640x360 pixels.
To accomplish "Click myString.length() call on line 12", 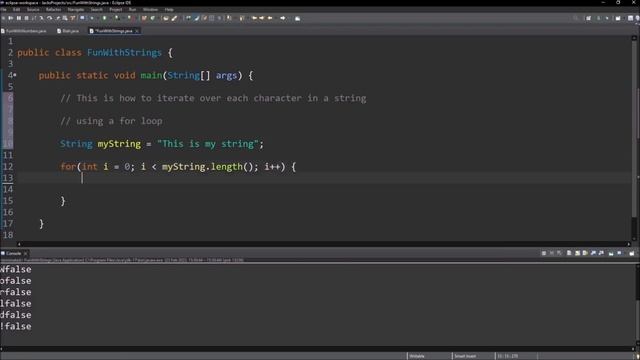I will point(208,167).
